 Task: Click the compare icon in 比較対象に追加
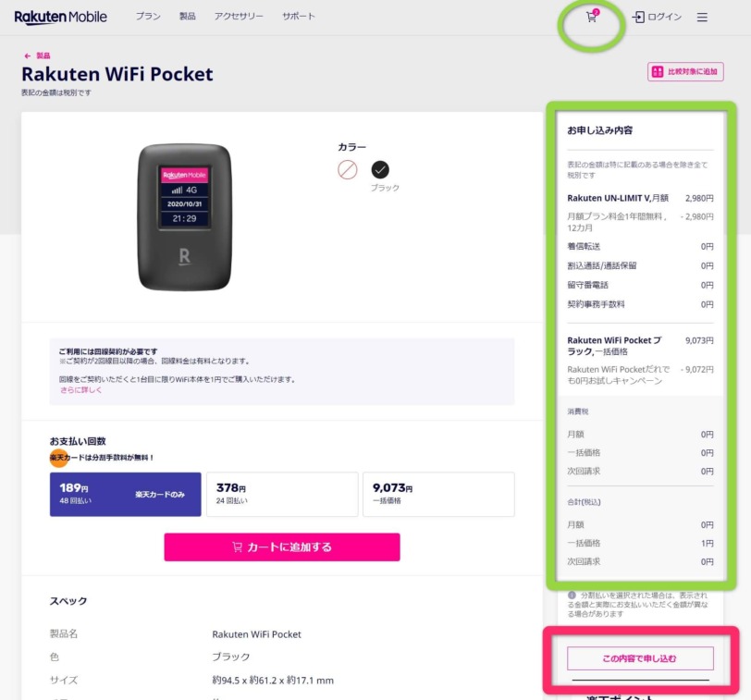657,72
